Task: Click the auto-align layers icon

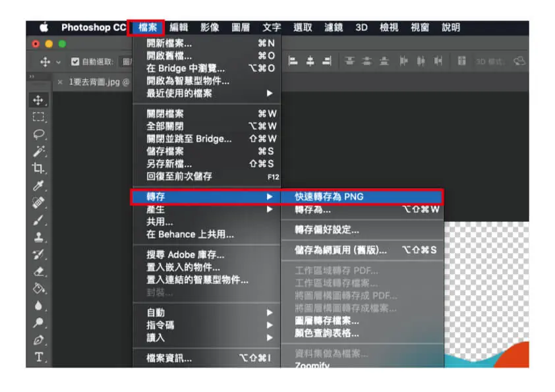Action: coord(461,61)
